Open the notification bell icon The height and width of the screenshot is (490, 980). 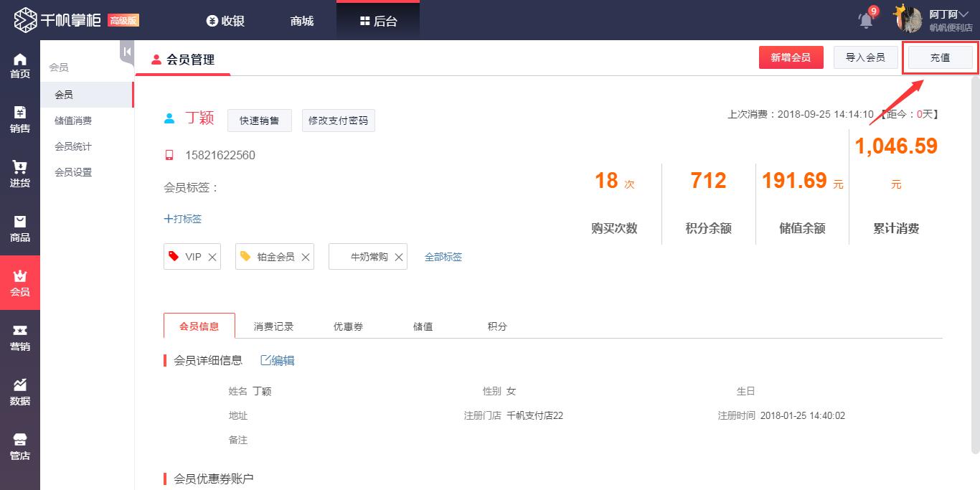click(x=866, y=20)
